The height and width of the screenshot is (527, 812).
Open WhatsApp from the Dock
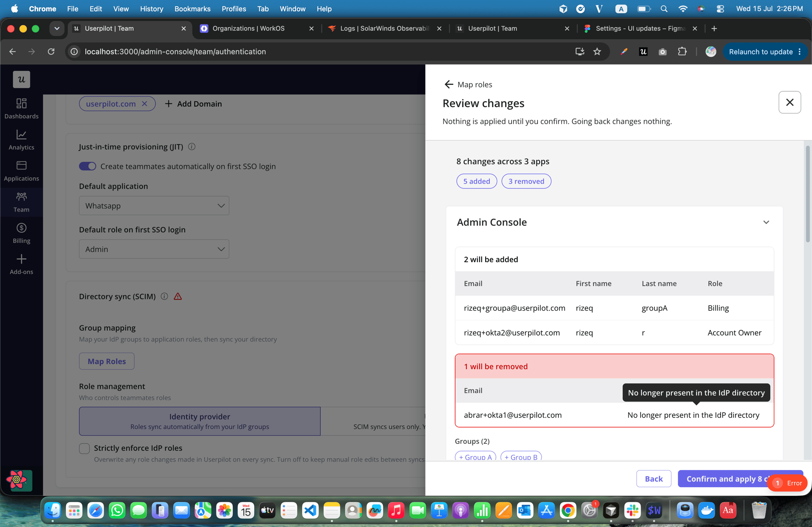click(117, 510)
